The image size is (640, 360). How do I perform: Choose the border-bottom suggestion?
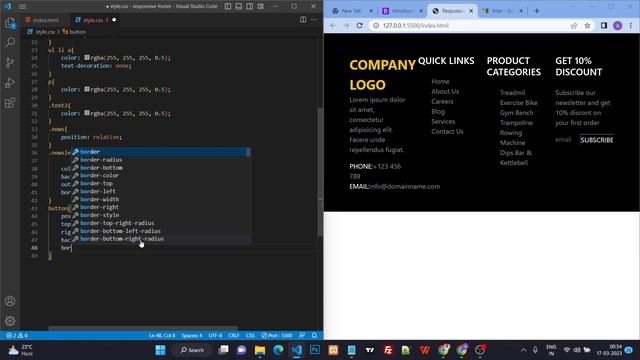click(x=161, y=168)
